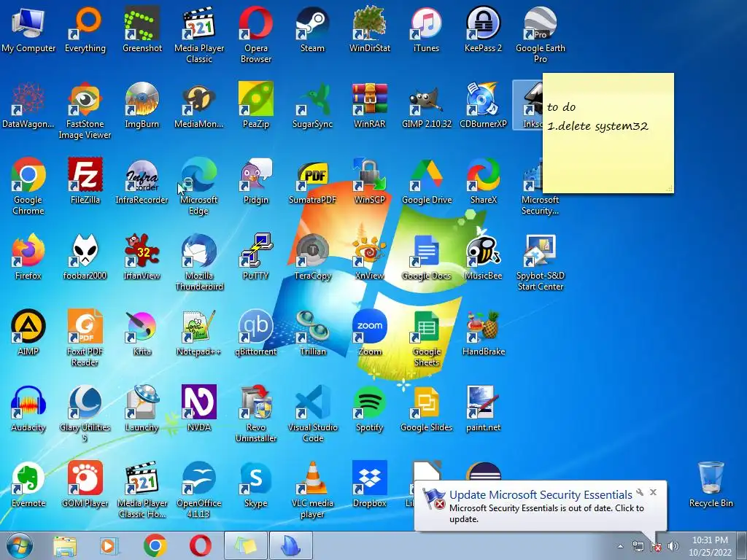Open Google Chrome desktop shortcut
The image size is (747, 560).
pyautogui.click(x=28, y=186)
